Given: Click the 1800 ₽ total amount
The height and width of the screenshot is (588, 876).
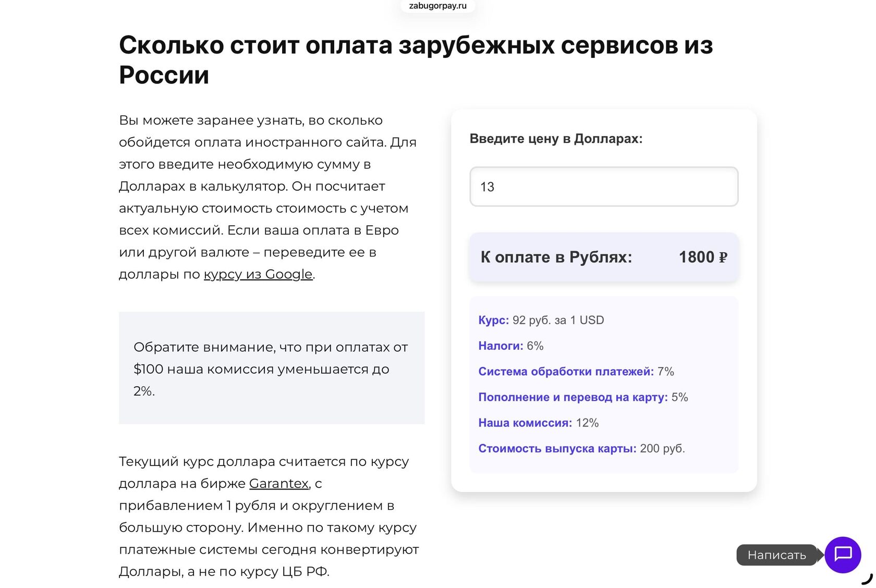Looking at the screenshot, I should tap(702, 258).
